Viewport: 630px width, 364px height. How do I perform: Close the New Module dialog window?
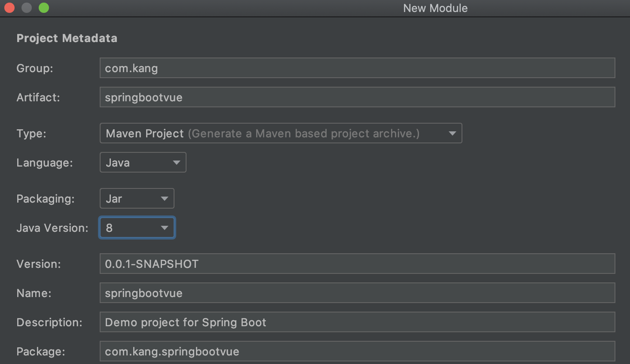9,8
